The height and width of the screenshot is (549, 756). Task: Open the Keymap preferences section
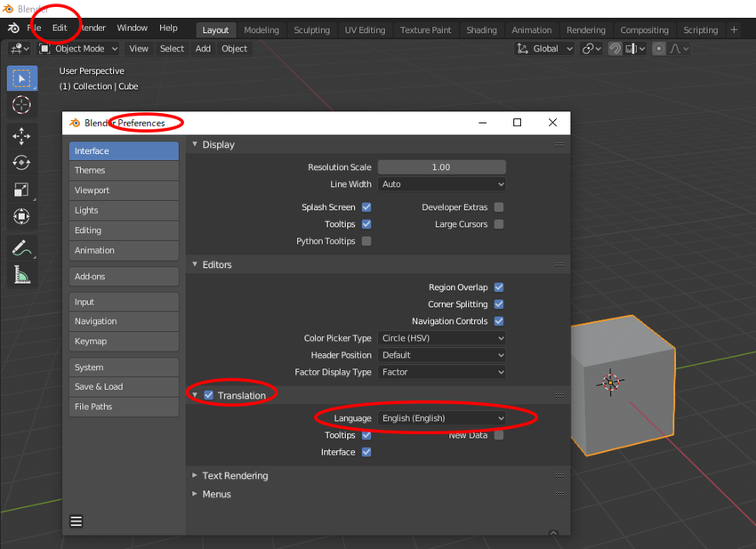pyautogui.click(x=124, y=341)
